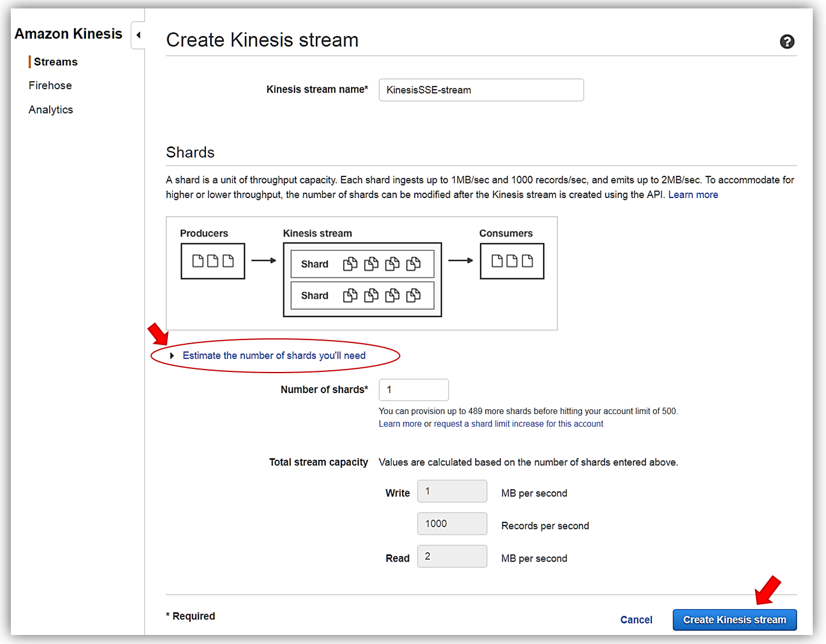This screenshot has width=826, height=644.
Task: Focus the Number of shards input
Action: pyautogui.click(x=414, y=390)
